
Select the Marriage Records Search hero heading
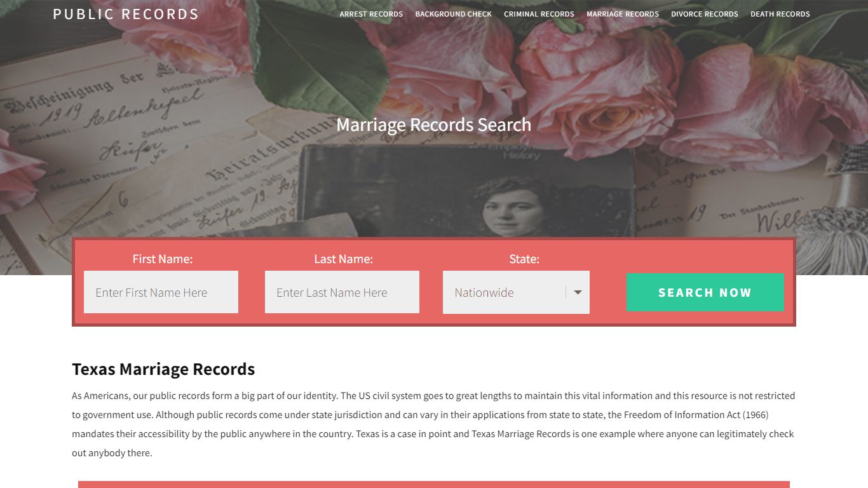[434, 125]
